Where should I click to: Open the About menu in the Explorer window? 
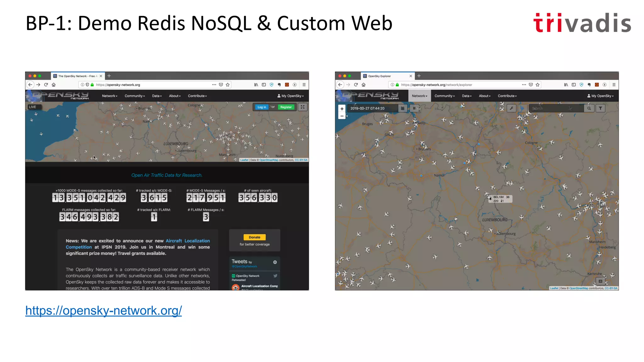485,96
